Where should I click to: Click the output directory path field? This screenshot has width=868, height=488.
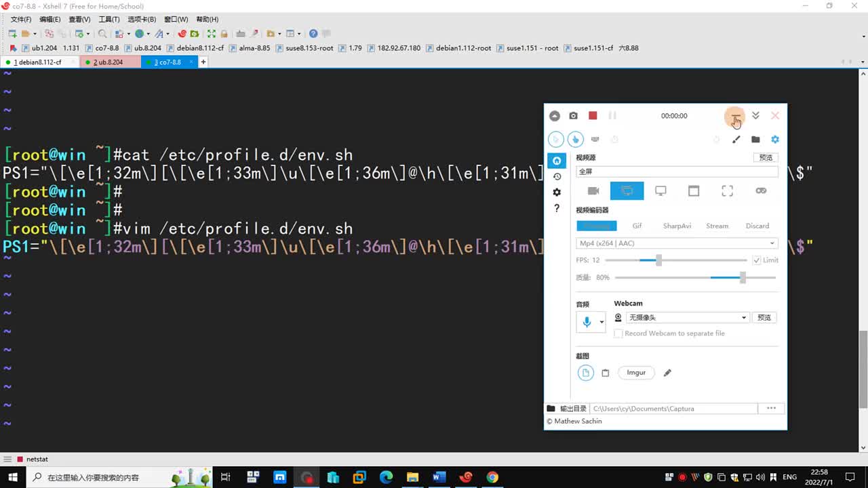pyautogui.click(x=673, y=409)
